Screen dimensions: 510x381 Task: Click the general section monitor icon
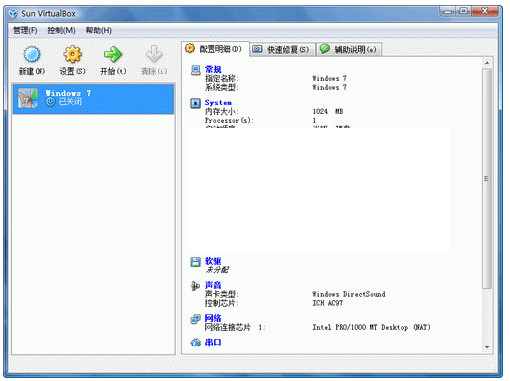(x=195, y=70)
